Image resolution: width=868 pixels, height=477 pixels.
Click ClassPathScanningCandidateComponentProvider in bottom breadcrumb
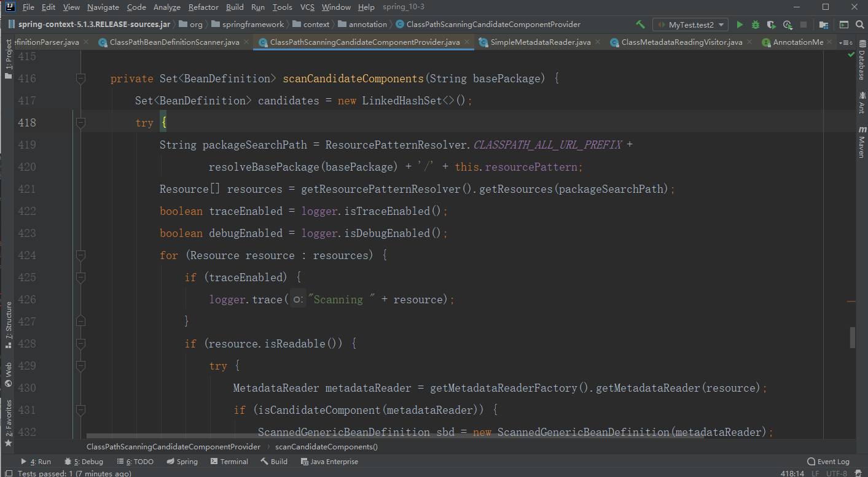click(x=174, y=447)
